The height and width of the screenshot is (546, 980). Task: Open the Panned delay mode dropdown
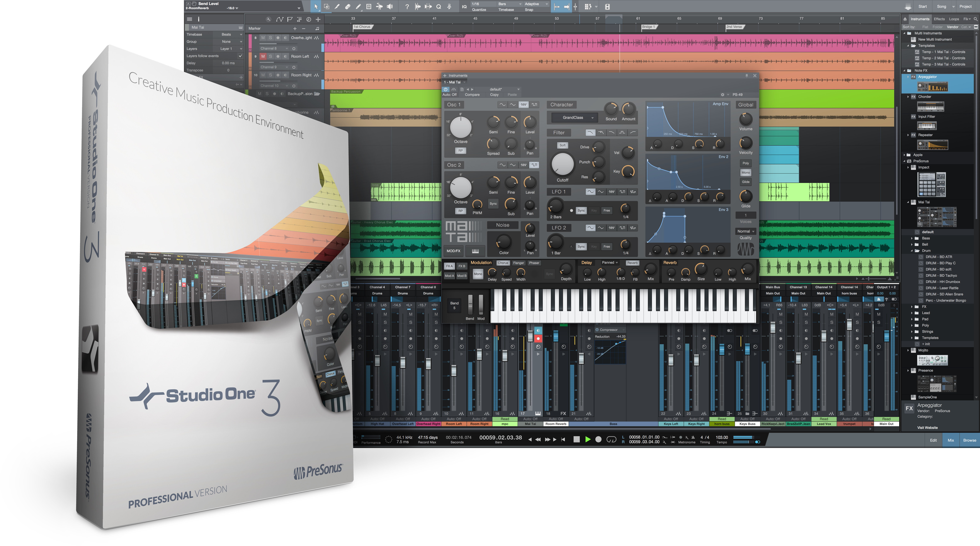(x=609, y=263)
